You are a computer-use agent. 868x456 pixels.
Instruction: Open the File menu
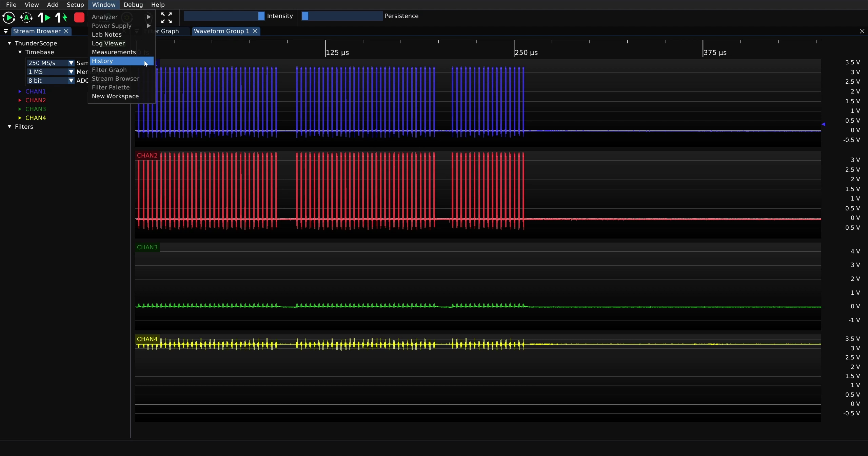11,5
